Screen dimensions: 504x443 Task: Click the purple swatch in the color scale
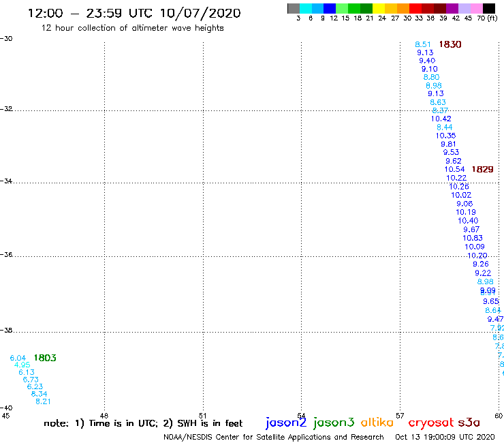[452, 8]
